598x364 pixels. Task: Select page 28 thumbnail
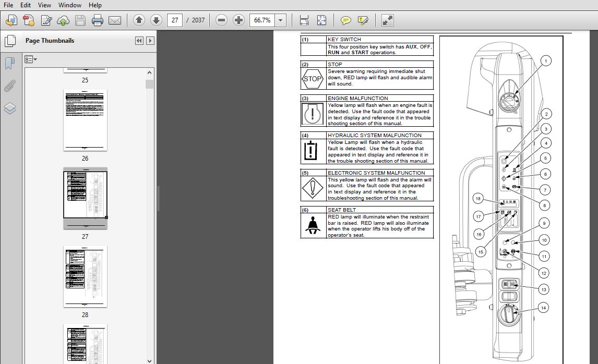pos(85,276)
